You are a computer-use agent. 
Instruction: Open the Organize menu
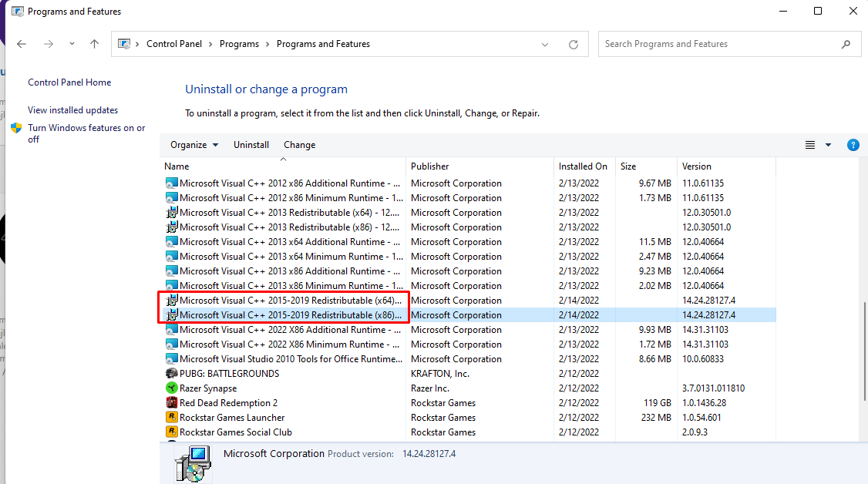tap(194, 145)
